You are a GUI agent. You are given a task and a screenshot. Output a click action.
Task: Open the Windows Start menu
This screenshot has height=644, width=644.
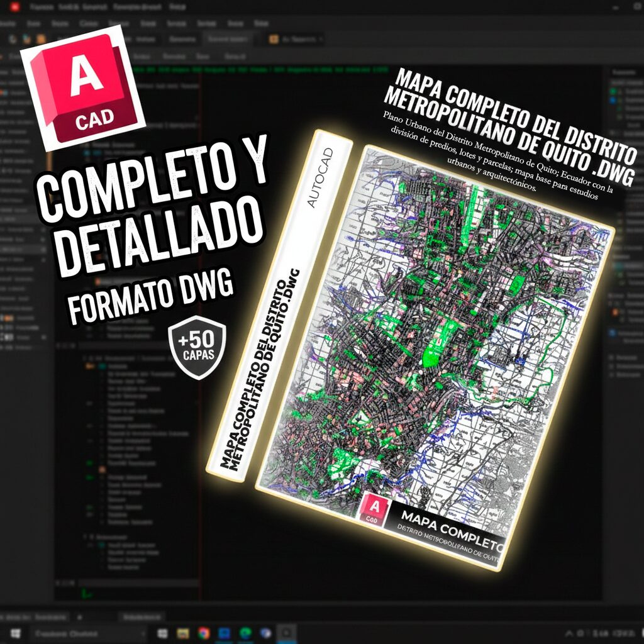[14, 633]
